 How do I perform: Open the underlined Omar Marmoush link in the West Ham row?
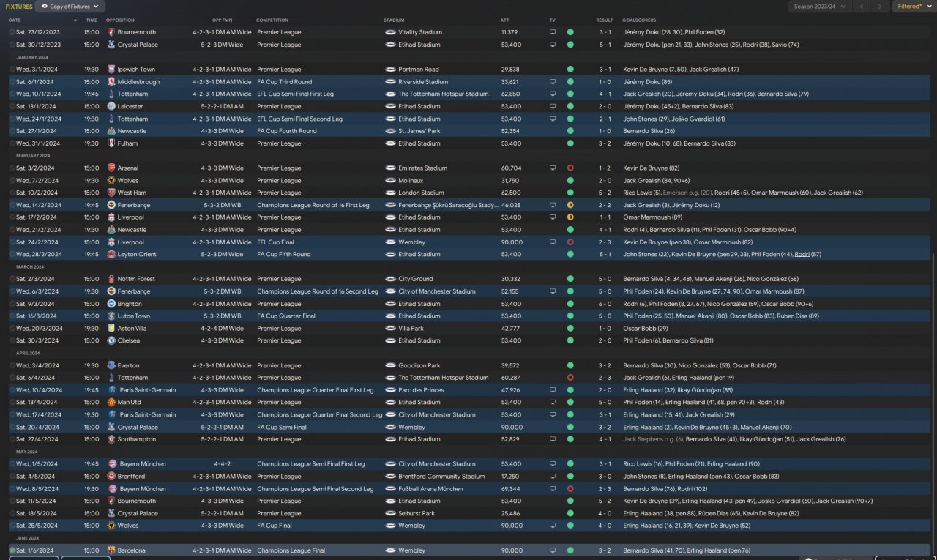pyautogui.click(x=774, y=193)
